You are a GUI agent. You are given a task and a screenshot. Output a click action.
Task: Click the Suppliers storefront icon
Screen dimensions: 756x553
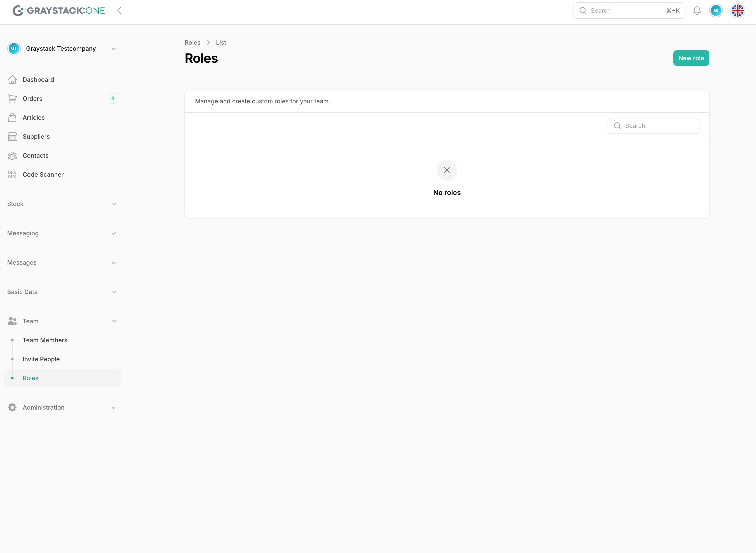(x=12, y=137)
